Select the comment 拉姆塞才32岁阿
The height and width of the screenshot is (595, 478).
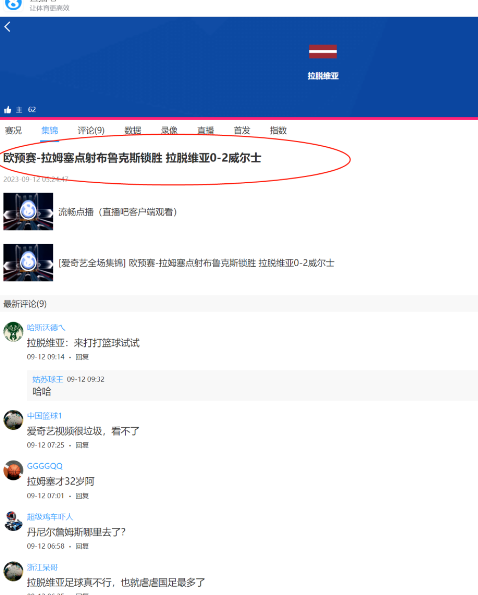click(x=60, y=481)
